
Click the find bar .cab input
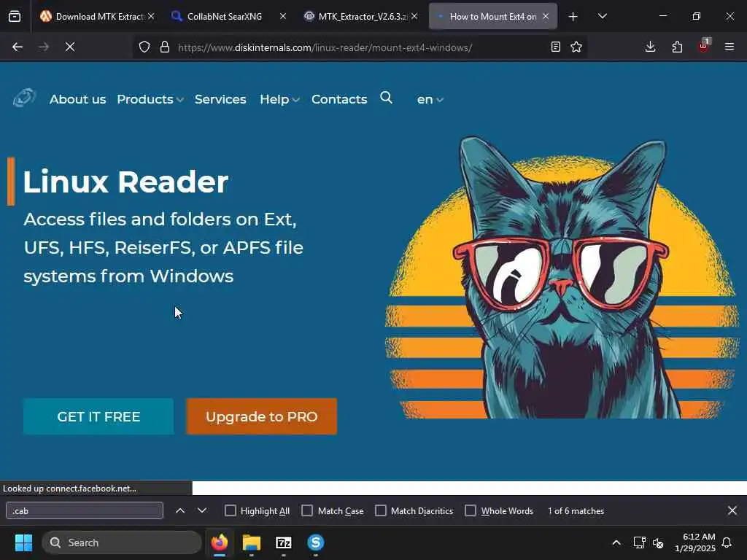point(85,510)
